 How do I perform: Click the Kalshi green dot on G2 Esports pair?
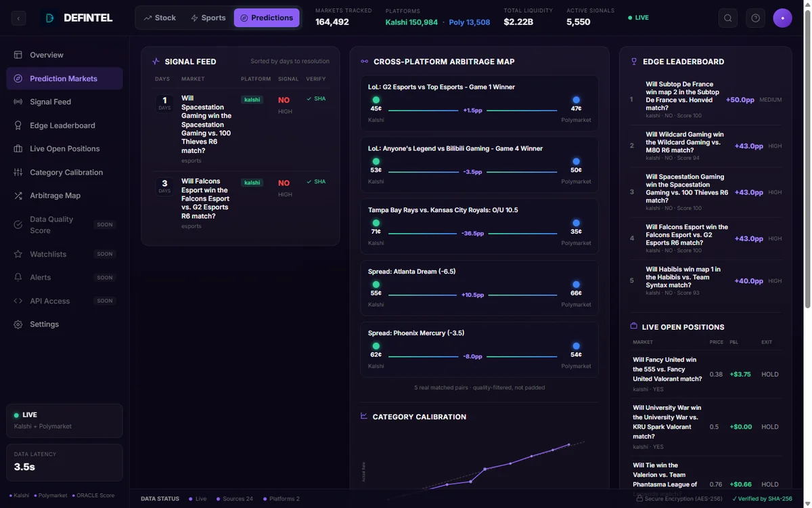pyautogui.click(x=376, y=100)
